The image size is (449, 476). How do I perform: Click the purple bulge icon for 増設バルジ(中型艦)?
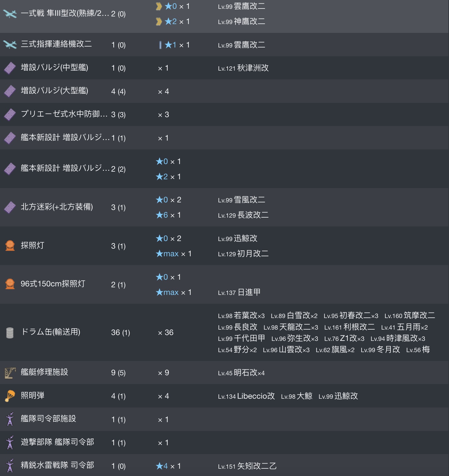pos(10,68)
